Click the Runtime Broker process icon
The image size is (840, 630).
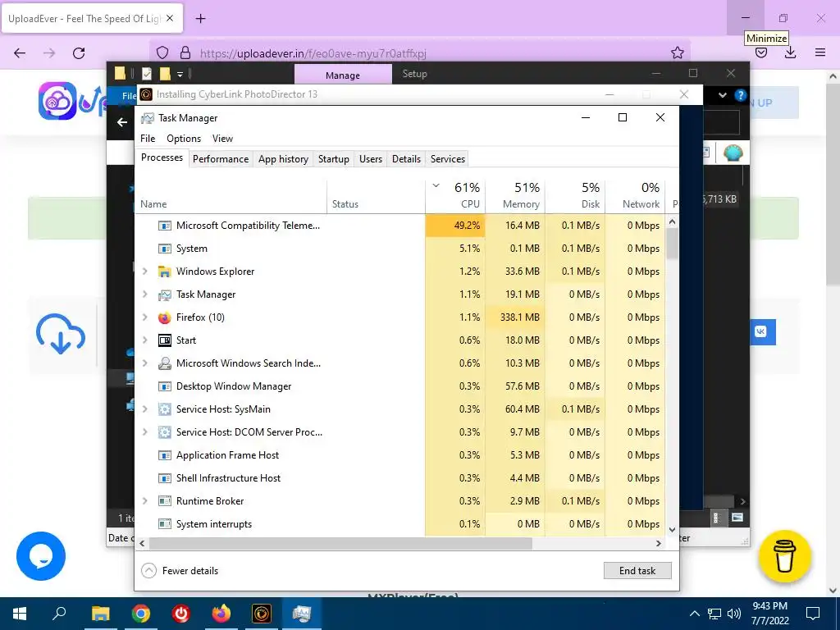pos(164,501)
